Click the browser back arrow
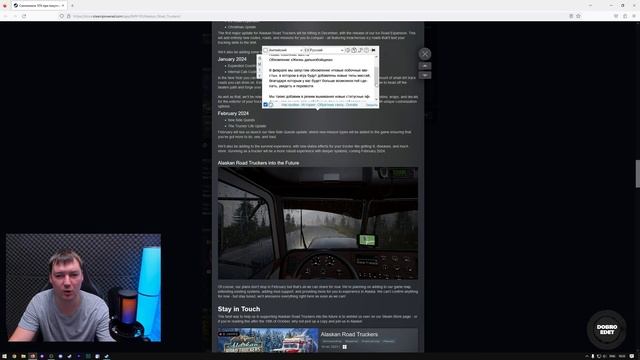Image resolution: width=640 pixels, height=360 pixels. pos(6,16)
